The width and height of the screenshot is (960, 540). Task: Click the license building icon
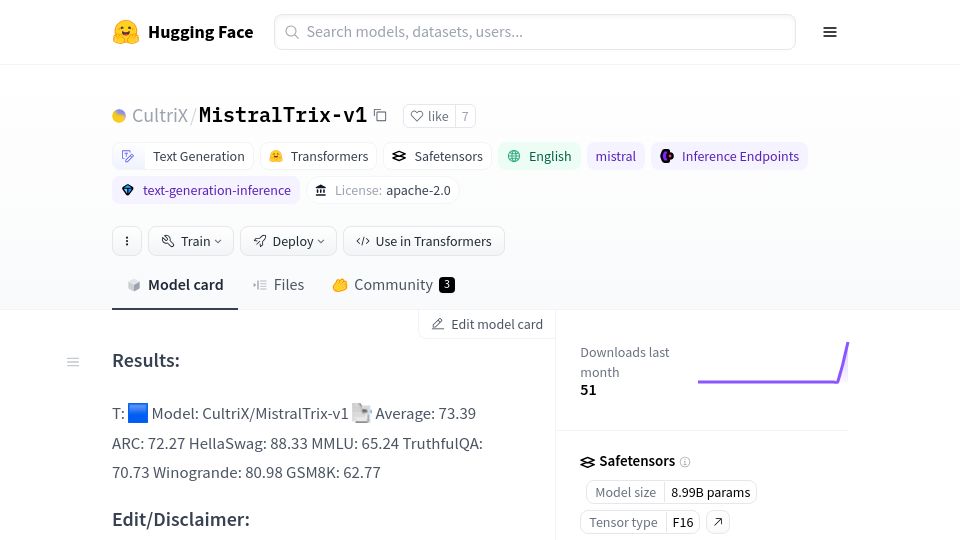pos(321,190)
